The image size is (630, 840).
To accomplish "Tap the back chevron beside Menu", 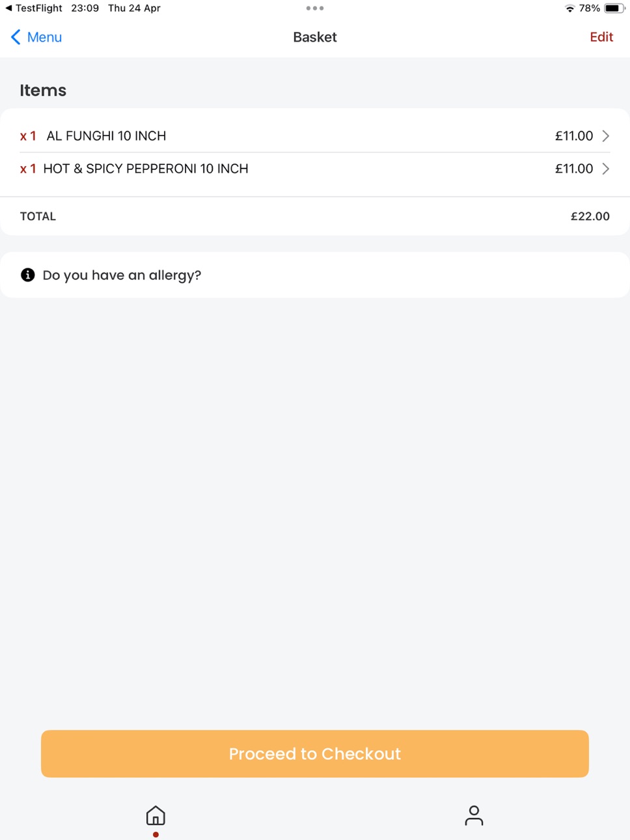I will pyautogui.click(x=16, y=37).
